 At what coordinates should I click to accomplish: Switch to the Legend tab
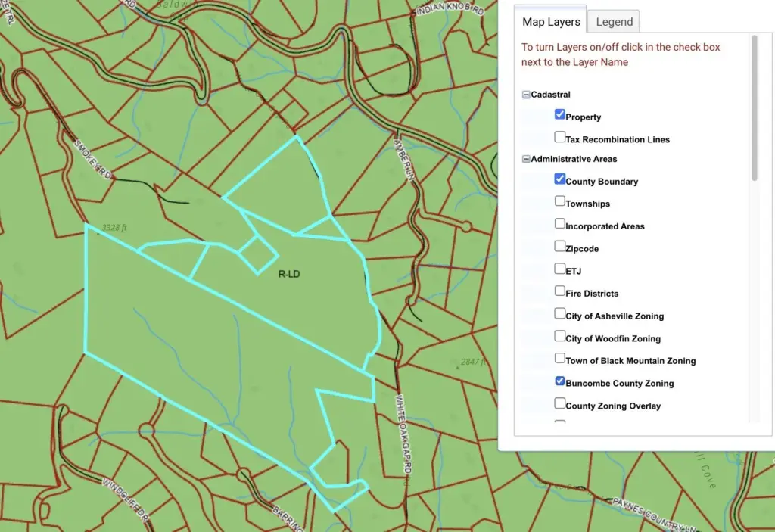615,22
